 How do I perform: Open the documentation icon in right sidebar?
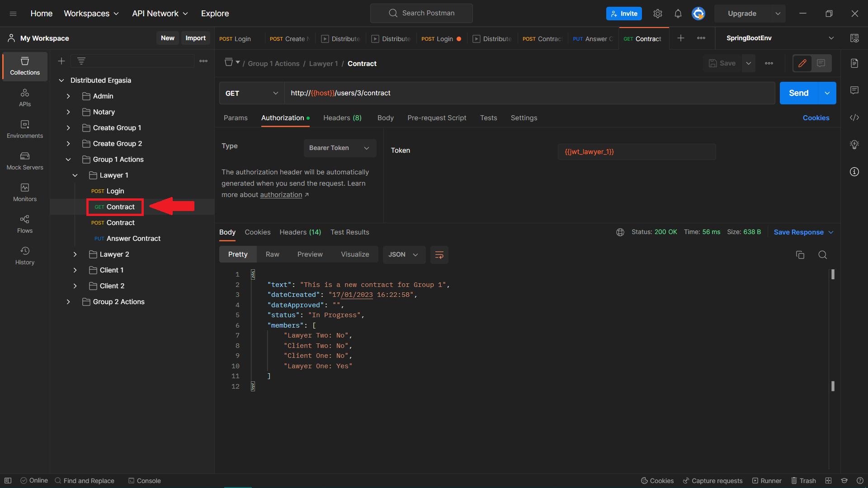[854, 63]
